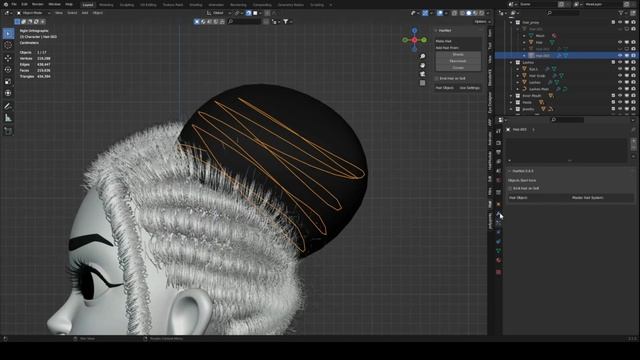Toggle viewport overlays button

[x=440, y=13]
